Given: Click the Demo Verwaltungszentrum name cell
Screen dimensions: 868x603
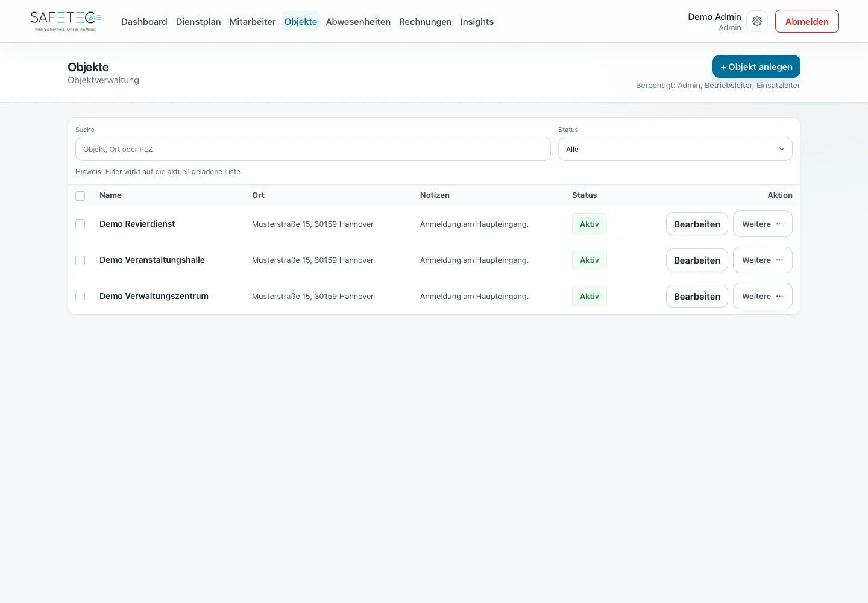Looking at the screenshot, I should pos(154,296).
